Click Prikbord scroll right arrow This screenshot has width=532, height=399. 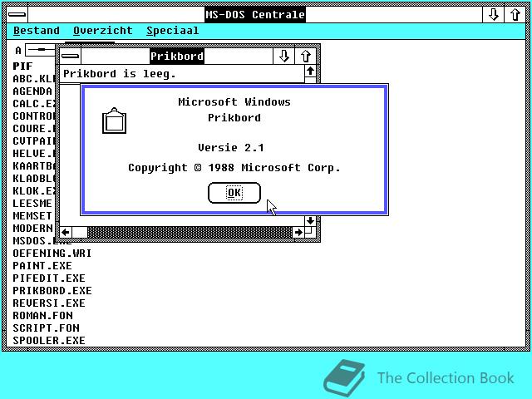[x=298, y=233]
